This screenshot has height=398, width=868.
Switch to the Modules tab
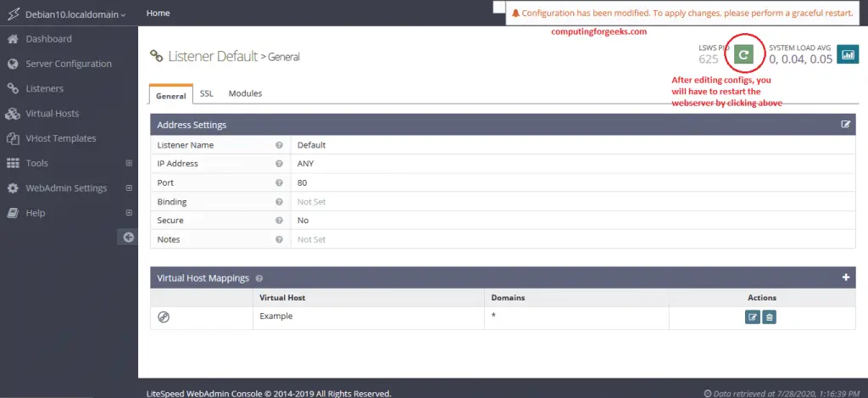point(245,93)
